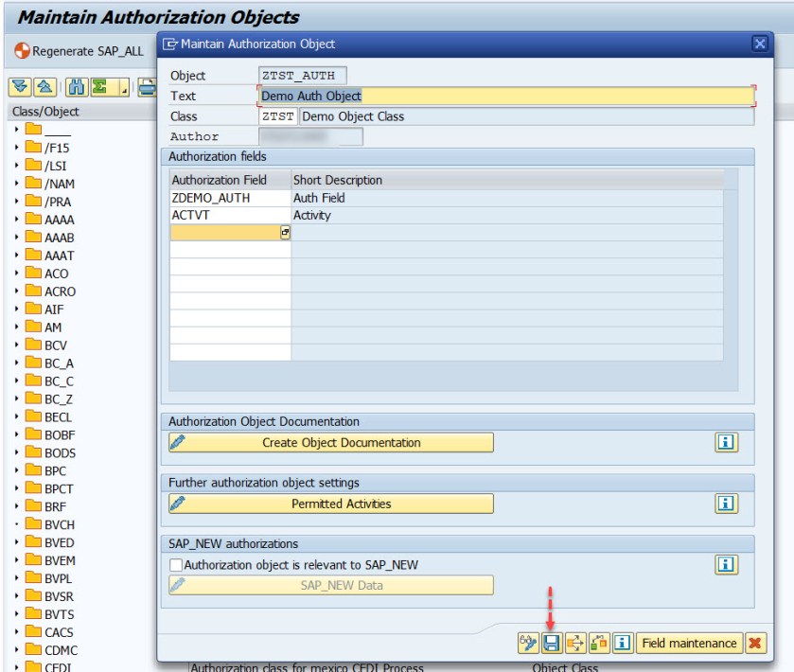The height and width of the screenshot is (672, 794).
Task: Click the Field maintenance button
Action: [688, 644]
